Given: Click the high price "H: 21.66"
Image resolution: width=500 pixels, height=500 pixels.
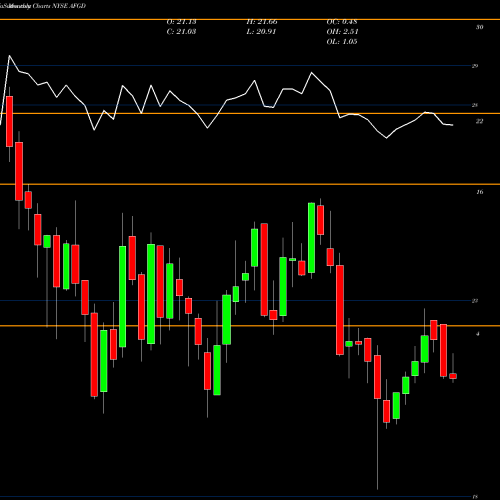Looking at the screenshot, I should click(262, 22).
